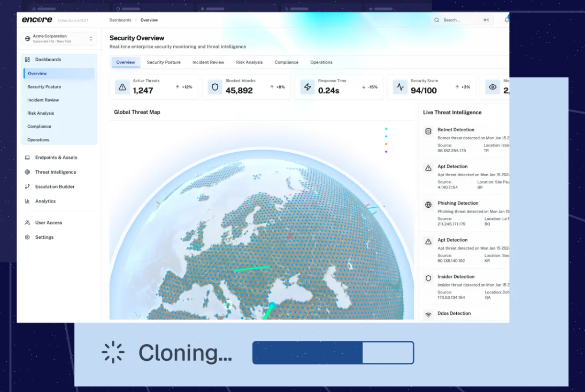The width and height of the screenshot is (585, 392).
Task: Expand the Acme Corporation organization selector
Action: tap(59, 39)
